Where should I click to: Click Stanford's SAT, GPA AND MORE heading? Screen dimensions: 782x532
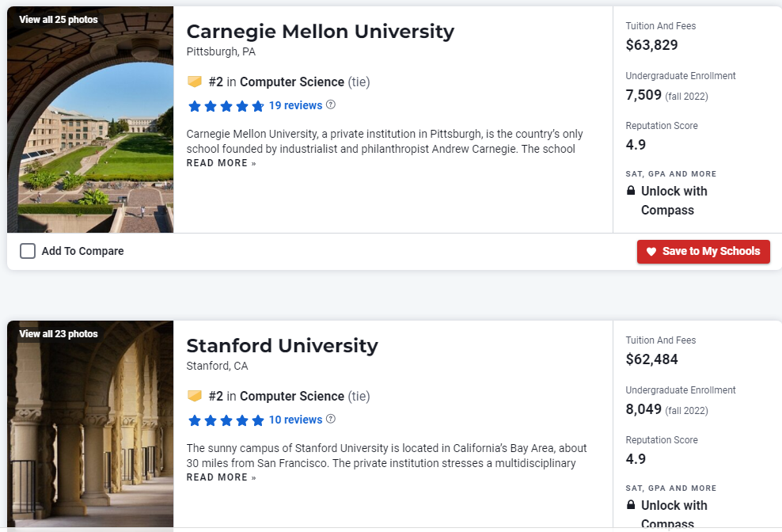click(x=670, y=488)
